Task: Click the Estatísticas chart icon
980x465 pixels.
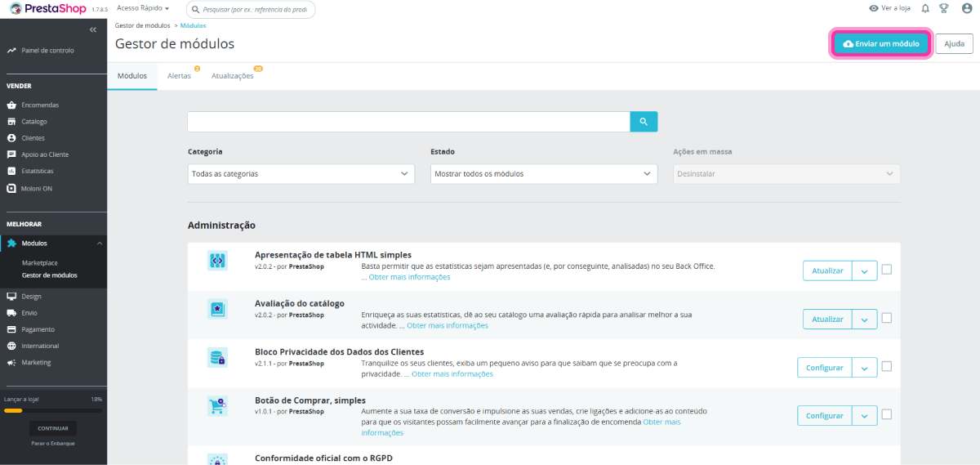Action: 11,171
